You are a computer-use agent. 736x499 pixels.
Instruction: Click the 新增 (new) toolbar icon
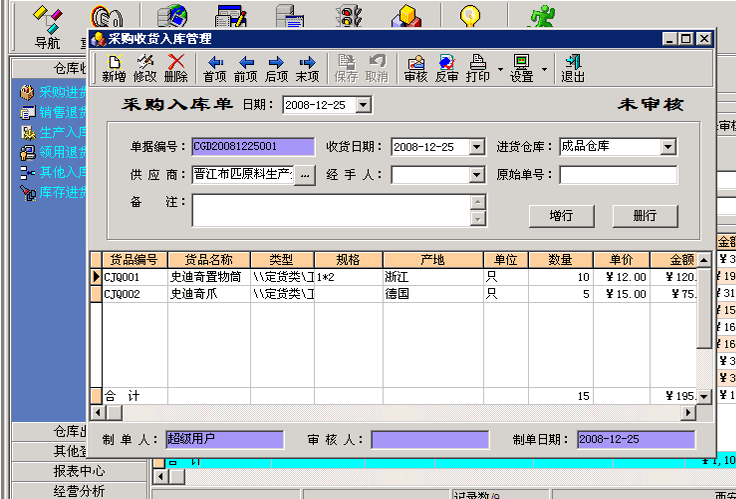click(x=114, y=69)
